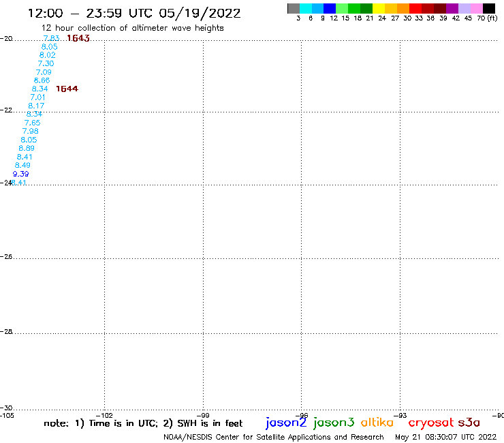This screenshot has height=443, width=504.
Task: Select the wave height reading 7.65
Action: click(x=33, y=123)
